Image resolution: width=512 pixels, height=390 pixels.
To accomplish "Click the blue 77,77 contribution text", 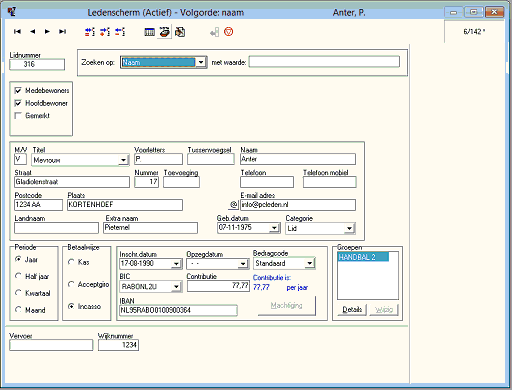I will [261, 287].
